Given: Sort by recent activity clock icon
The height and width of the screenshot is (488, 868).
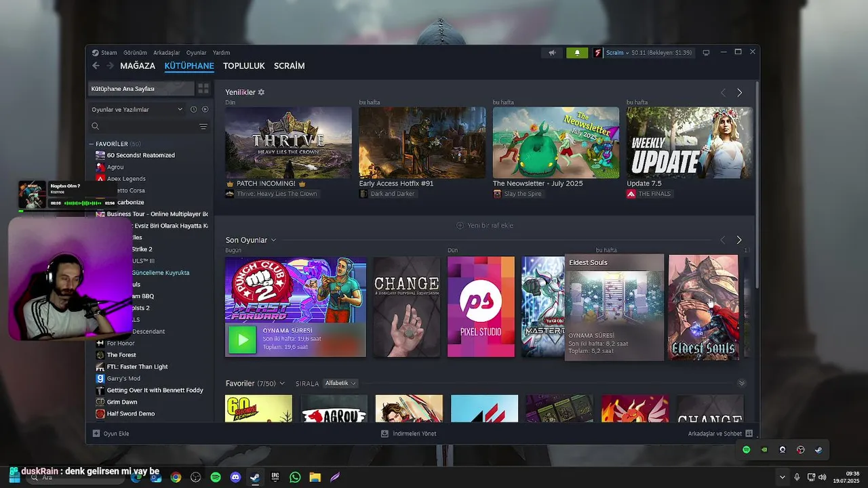Looking at the screenshot, I should (193, 109).
